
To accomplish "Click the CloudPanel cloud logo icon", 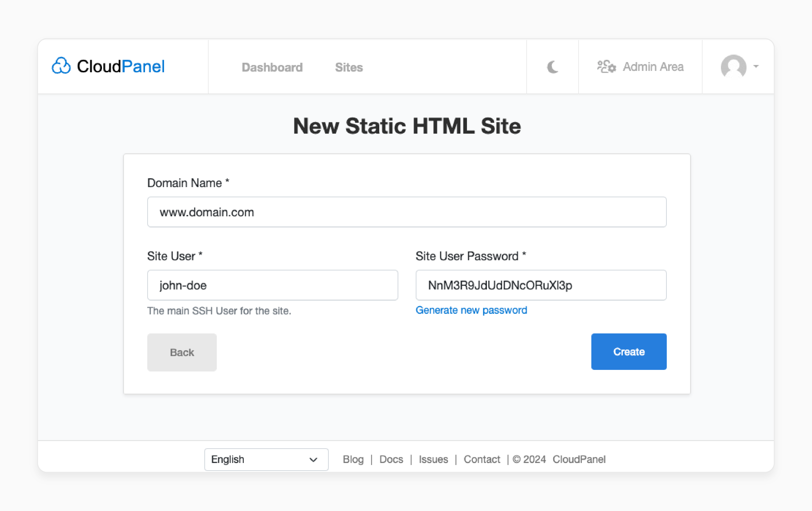I will pyautogui.click(x=61, y=65).
